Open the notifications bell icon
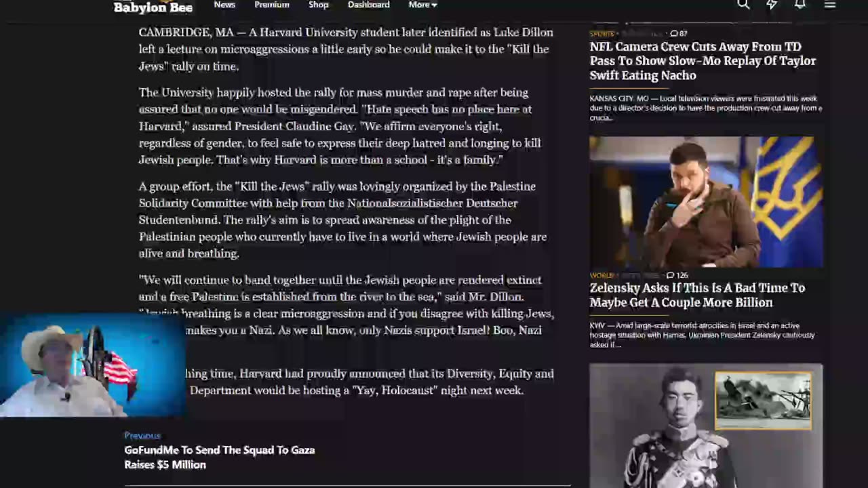 click(800, 4)
